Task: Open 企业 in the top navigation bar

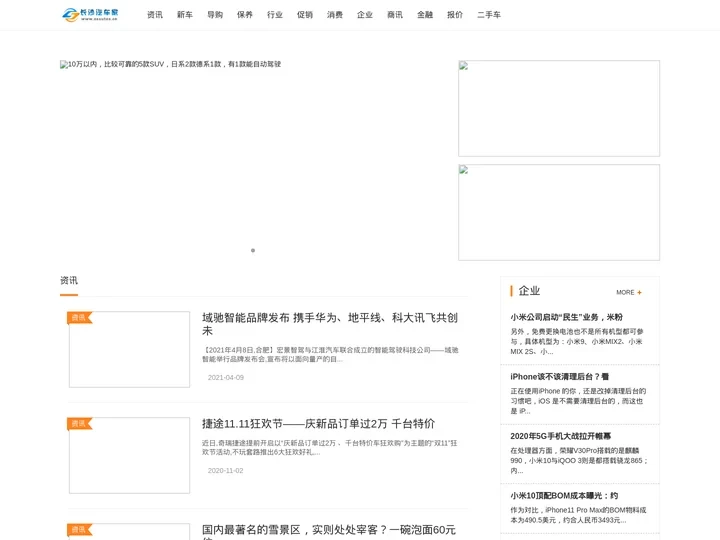Action: 365,15
